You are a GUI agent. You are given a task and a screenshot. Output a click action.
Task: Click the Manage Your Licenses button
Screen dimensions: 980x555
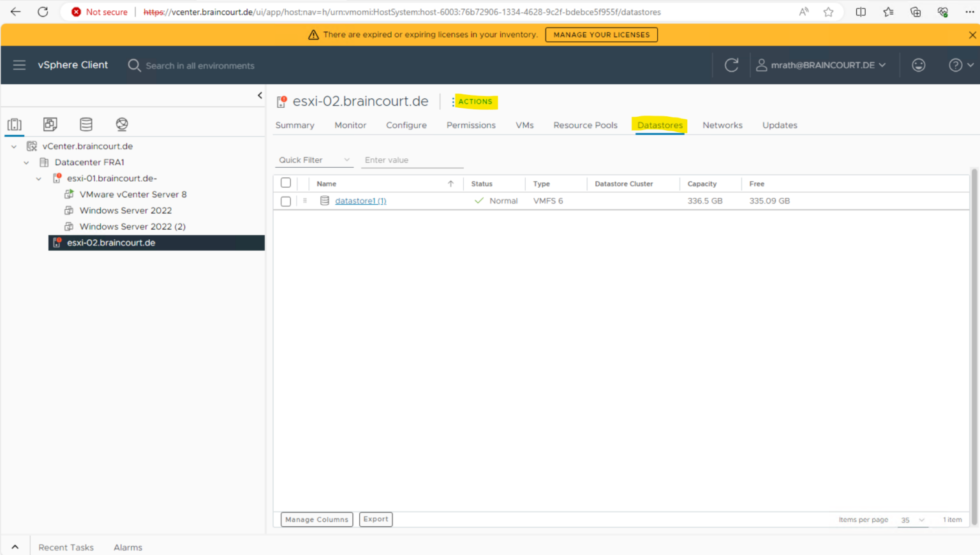(601, 35)
